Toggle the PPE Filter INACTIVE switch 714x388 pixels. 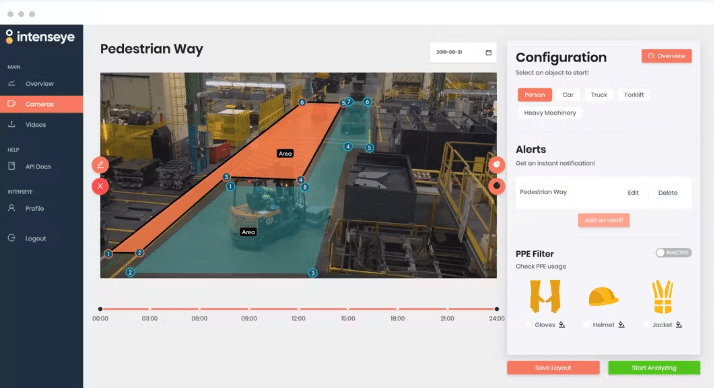(x=673, y=253)
